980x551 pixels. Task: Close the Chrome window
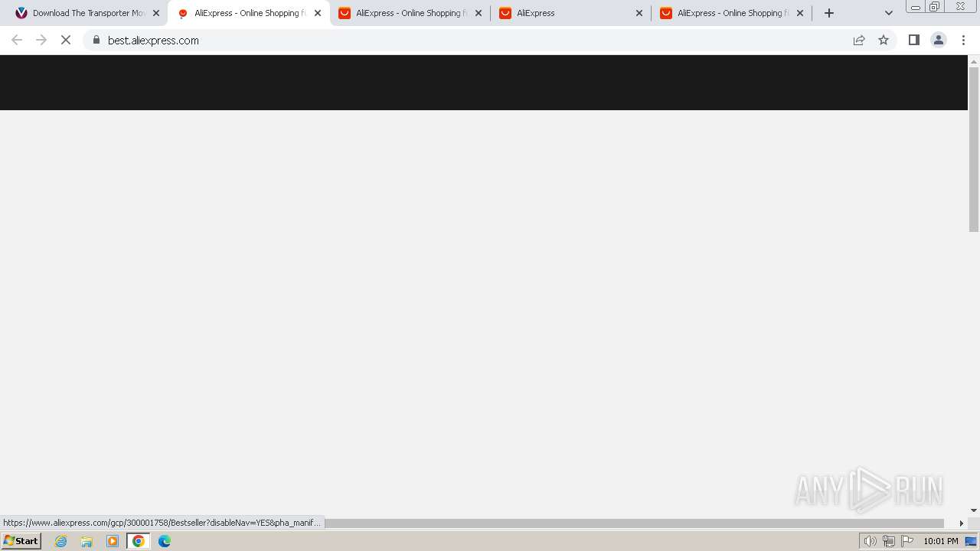point(961,7)
